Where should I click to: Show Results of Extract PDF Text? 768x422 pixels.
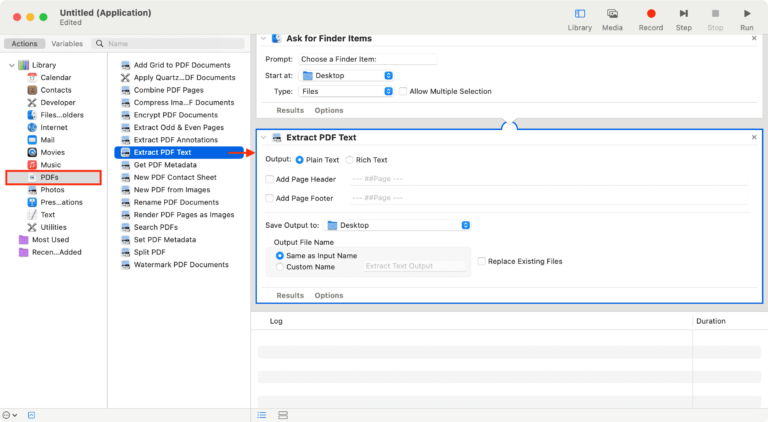tap(290, 295)
